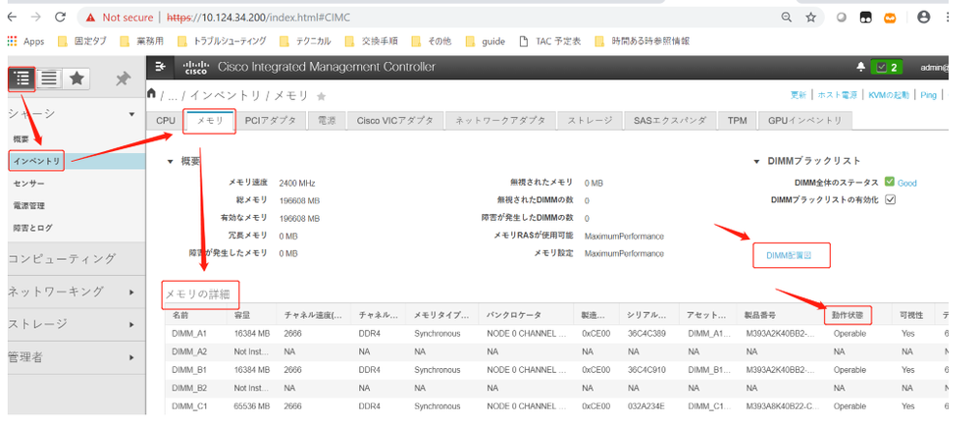Open the green health status badge
This screenshot has height=428, width=980.
click(x=886, y=67)
